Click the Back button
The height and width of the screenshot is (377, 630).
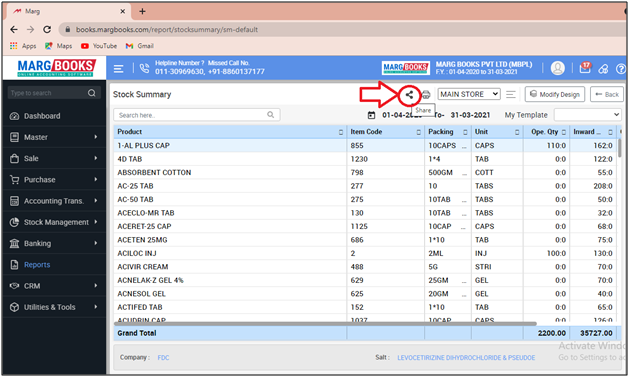(x=607, y=94)
